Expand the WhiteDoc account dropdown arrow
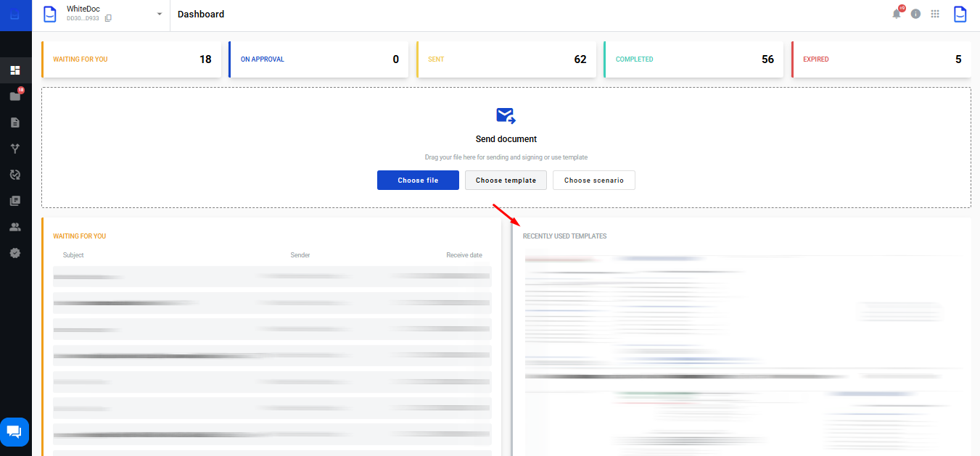The width and height of the screenshot is (980, 456). [160, 14]
